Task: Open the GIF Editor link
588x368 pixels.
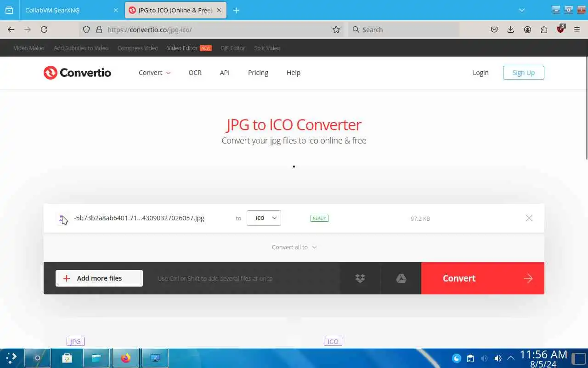Action: point(233,48)
